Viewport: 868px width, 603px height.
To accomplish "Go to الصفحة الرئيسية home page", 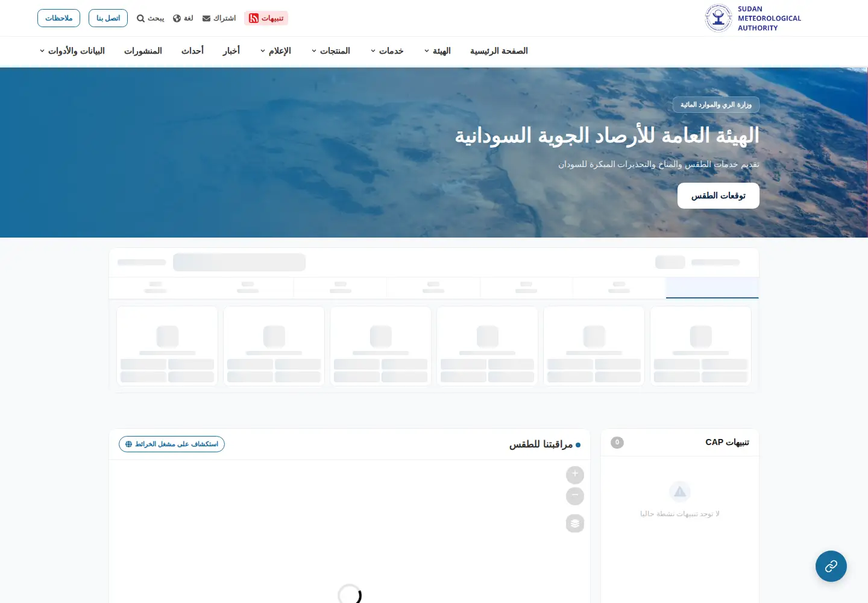I will tap(499, 51).
